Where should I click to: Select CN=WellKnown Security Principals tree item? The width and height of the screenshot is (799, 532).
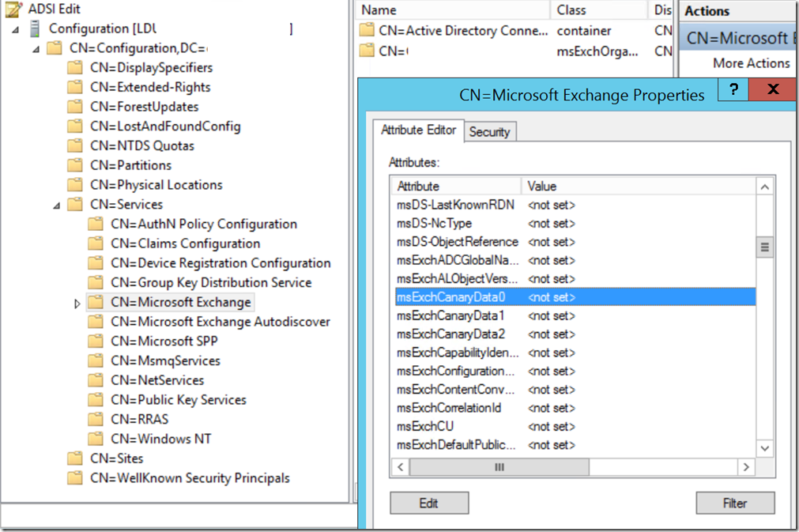pos(190,478)
